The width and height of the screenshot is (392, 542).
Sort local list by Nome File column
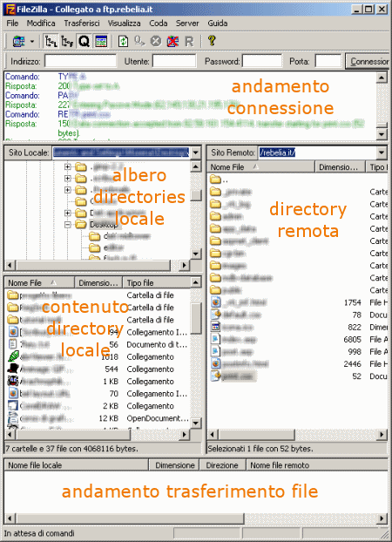pos(40,282)
